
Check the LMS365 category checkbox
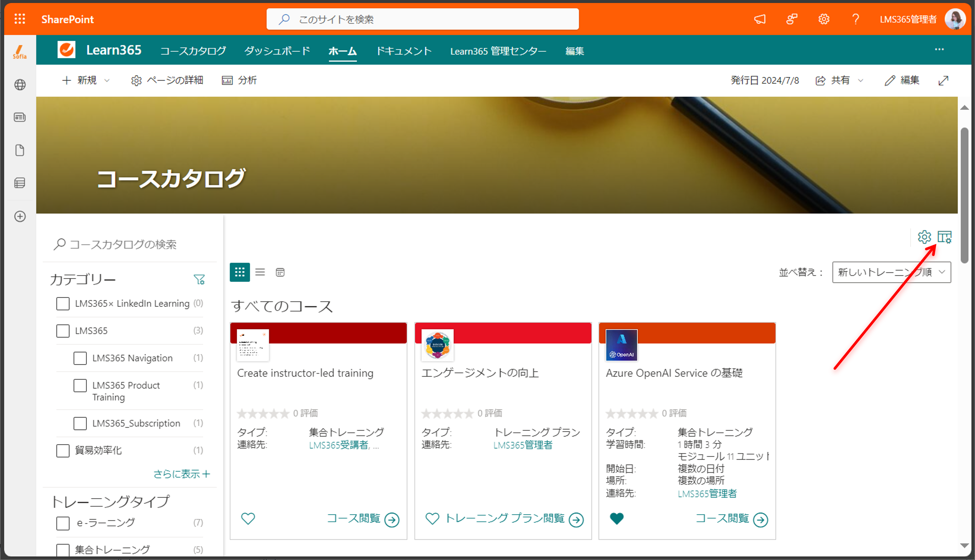point(63,331)
